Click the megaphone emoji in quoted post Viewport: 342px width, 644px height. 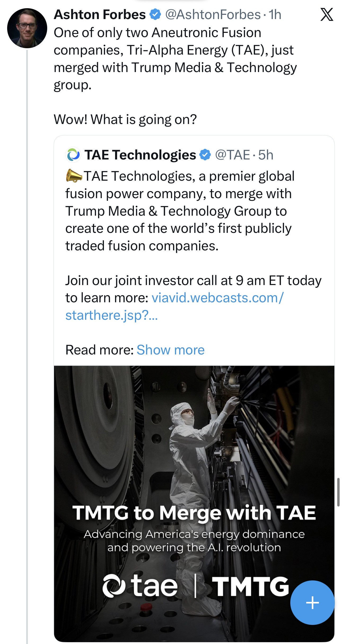pyautogui.click(x=74, y=176)
